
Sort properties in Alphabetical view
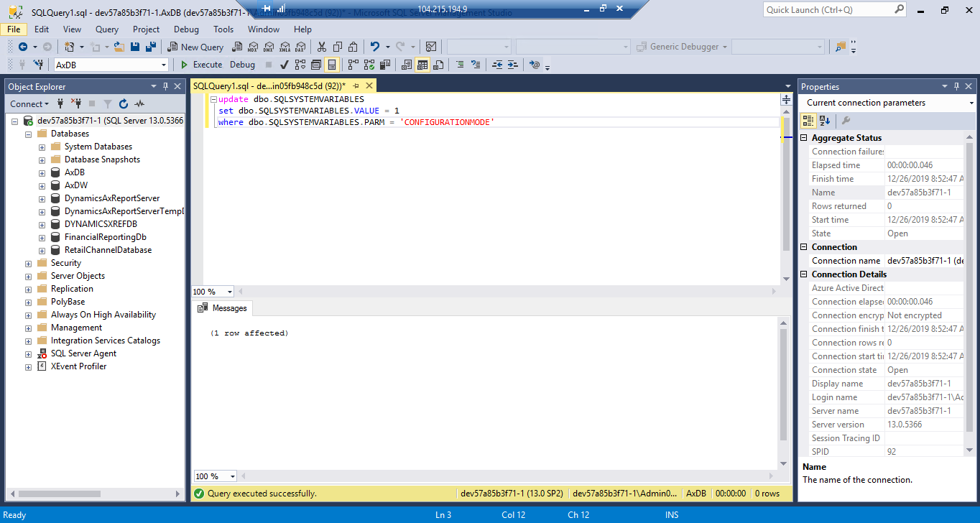[x=824, y=121]
